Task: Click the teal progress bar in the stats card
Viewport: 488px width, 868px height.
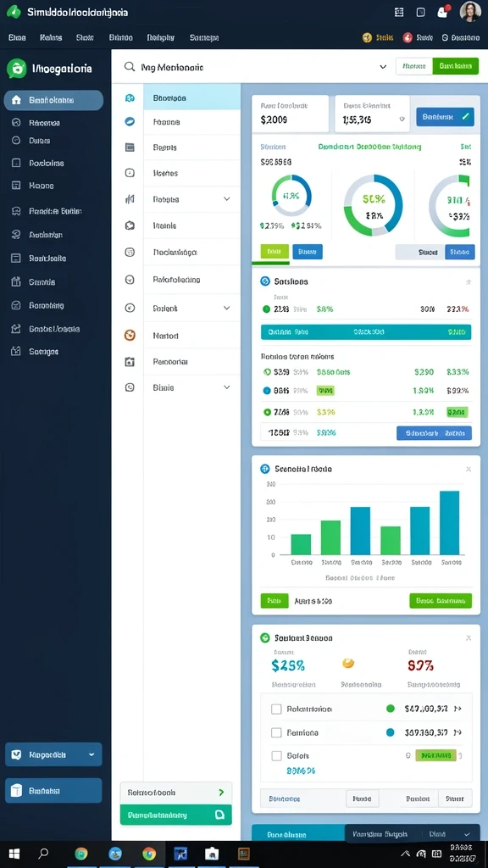Action: point(366,332)
